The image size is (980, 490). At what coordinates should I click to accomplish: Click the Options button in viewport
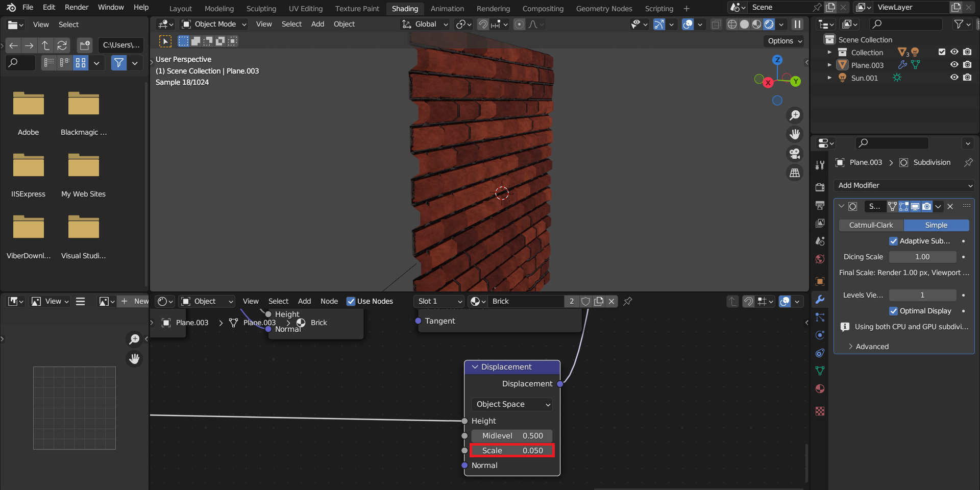coord(785,41)
